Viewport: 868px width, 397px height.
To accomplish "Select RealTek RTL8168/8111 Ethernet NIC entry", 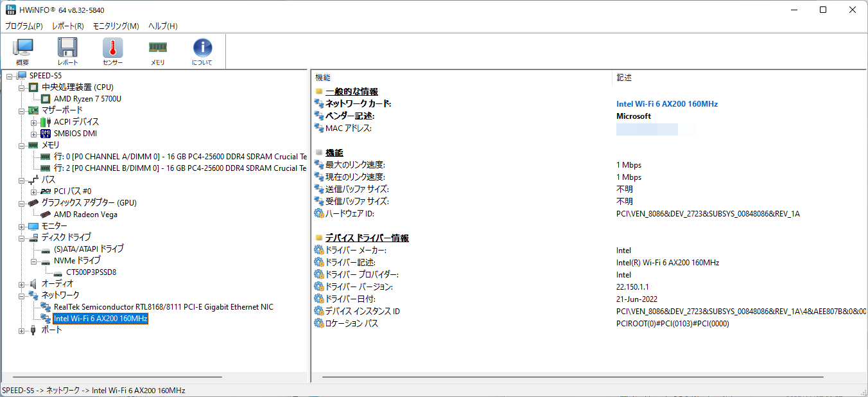I will (163, 307).
